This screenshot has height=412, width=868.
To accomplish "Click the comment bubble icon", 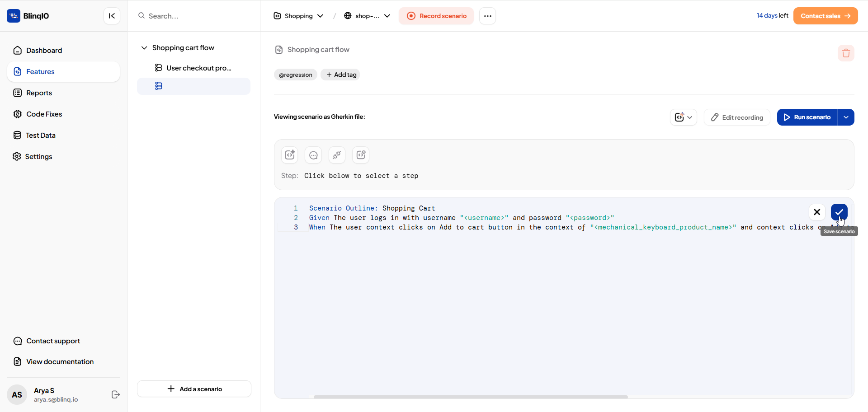I will point(313,155).
